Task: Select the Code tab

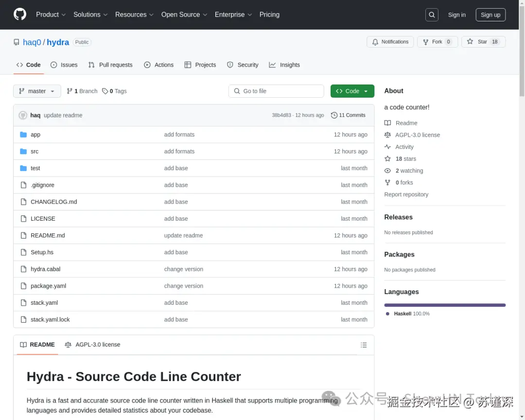Action: pos(29,65)
